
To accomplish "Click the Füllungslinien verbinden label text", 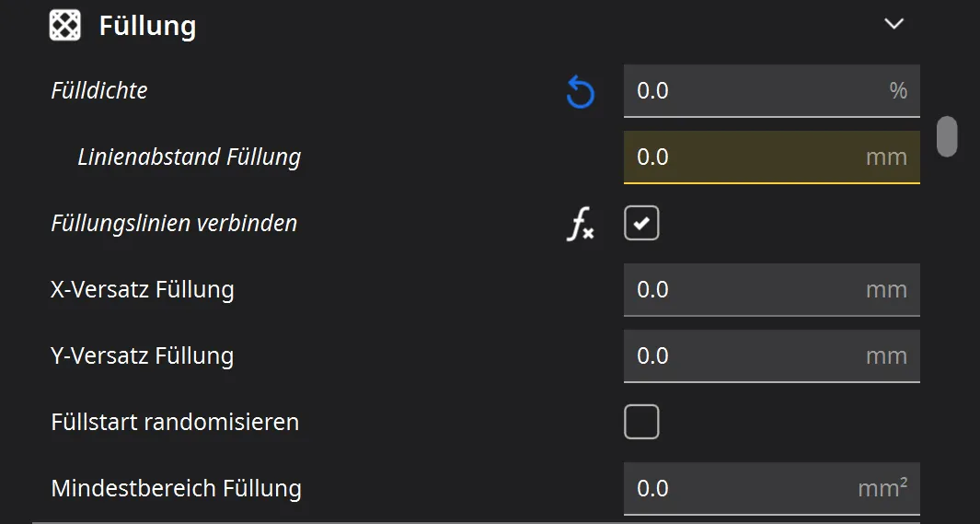I will (174, 224).
